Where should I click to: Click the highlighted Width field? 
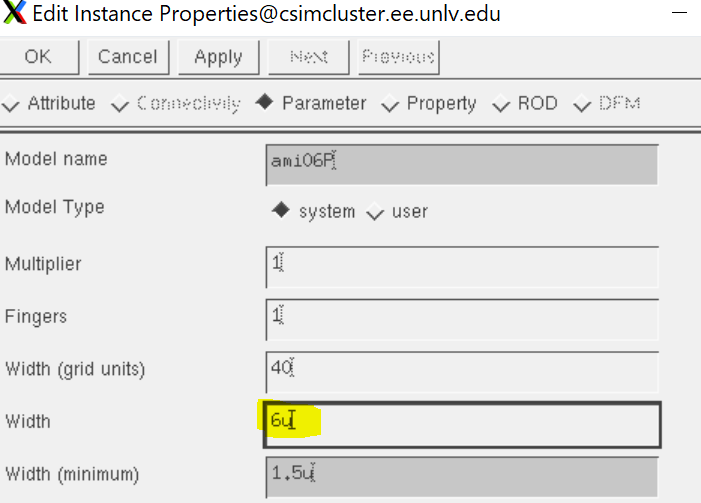[x=462, y=423]
